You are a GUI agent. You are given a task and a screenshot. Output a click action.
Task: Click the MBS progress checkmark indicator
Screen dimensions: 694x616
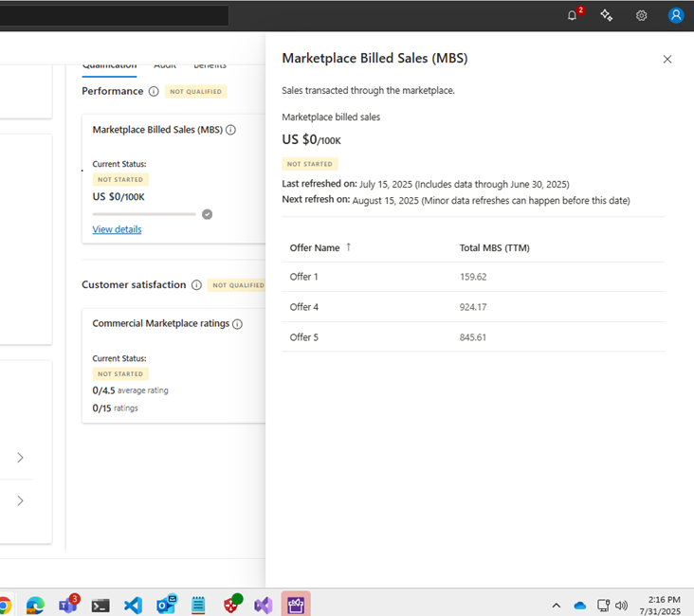pyautogui.click(x=207, y=214)
